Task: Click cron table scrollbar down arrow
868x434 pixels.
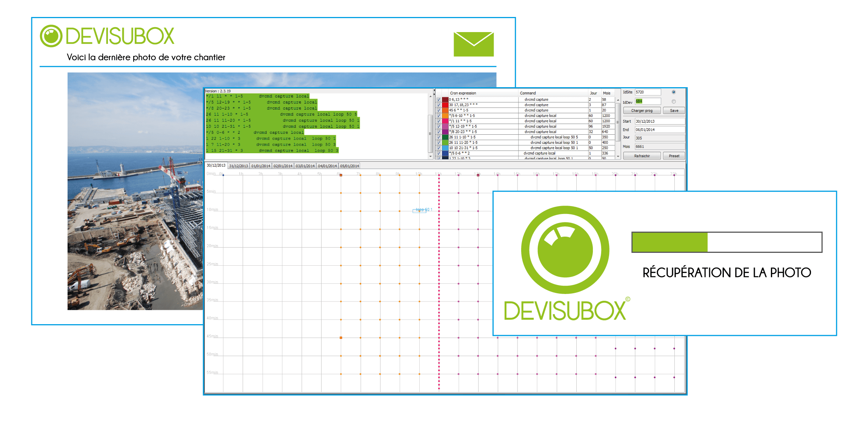Action: [x=618, y=156]
